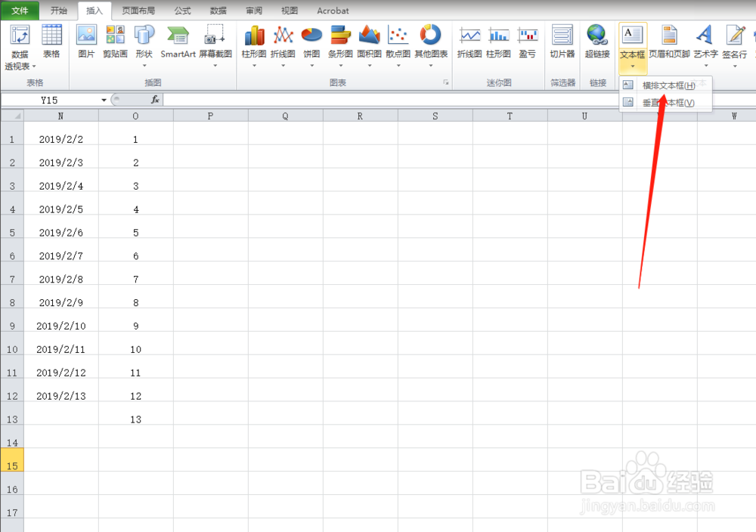Expand the 形状 dropdown arrow
756x532 pixels.
click(x=144, y=66)
